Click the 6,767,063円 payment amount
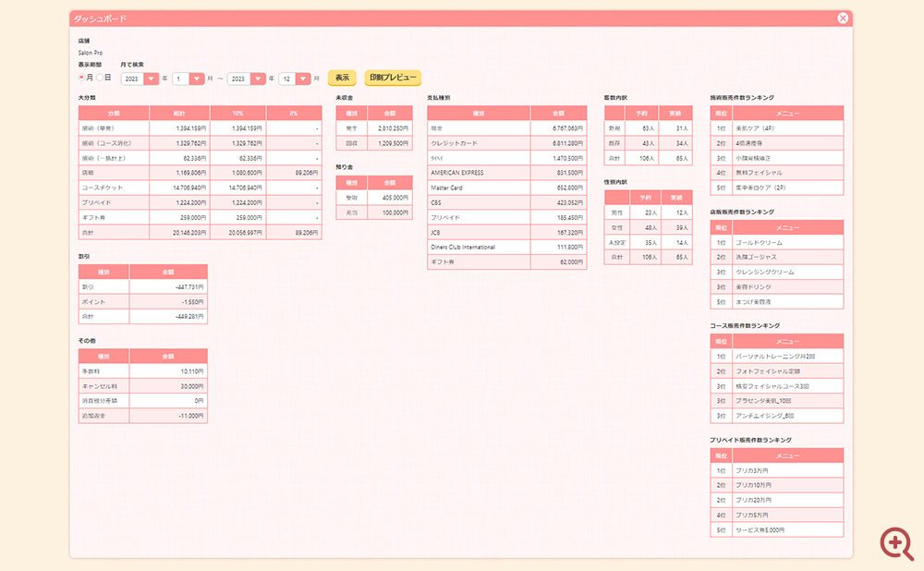The image size is (924, 571). (x=567, y=128)
